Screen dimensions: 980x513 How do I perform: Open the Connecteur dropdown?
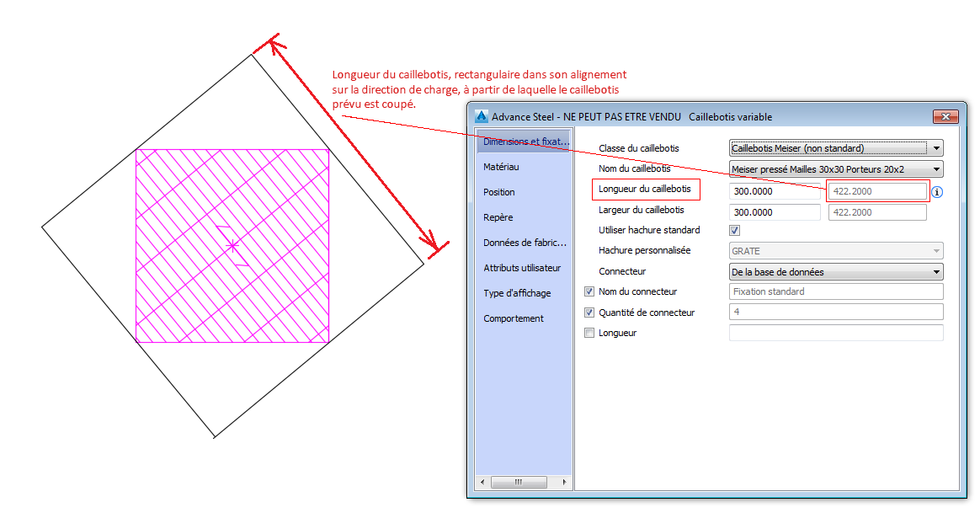click(x=836, y=271)
